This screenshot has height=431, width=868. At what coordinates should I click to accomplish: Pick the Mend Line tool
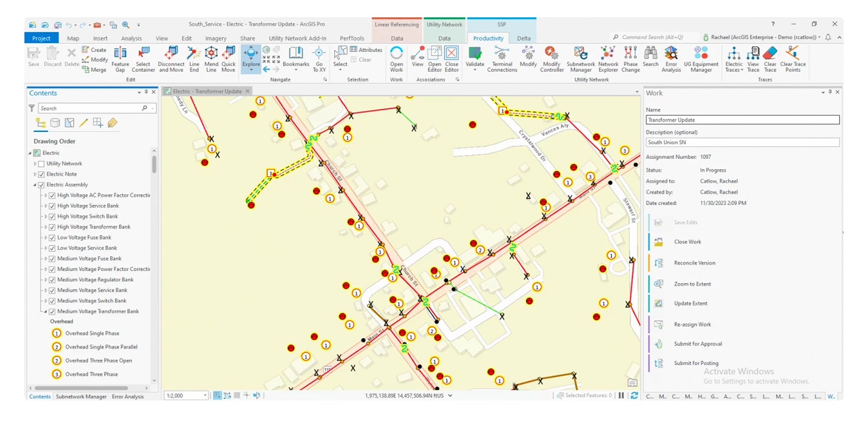tap(211, 59)
